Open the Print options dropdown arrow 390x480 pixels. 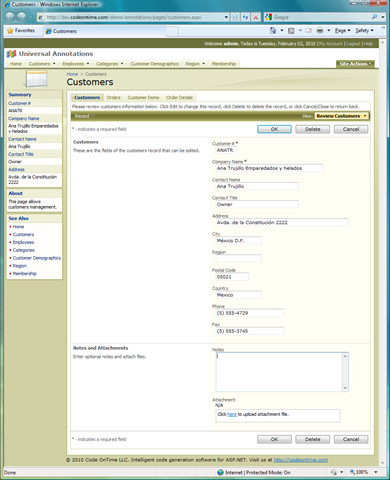[329, 31]
